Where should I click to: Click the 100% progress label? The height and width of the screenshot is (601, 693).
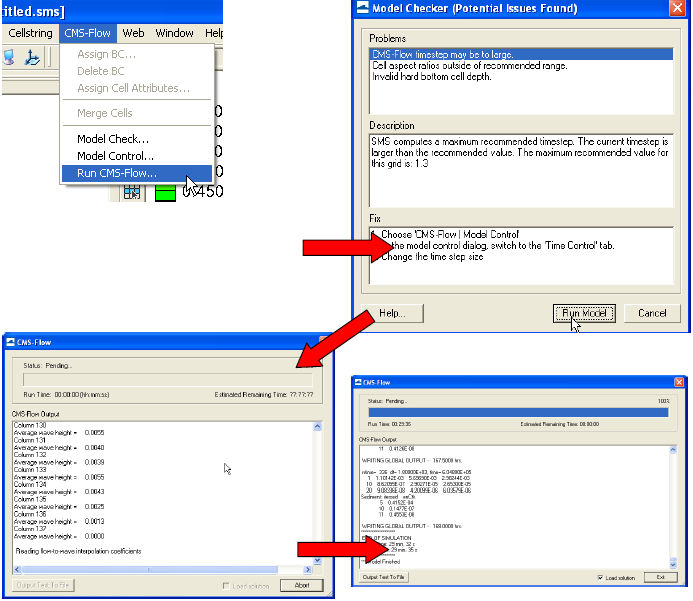[x=663, y=401]
